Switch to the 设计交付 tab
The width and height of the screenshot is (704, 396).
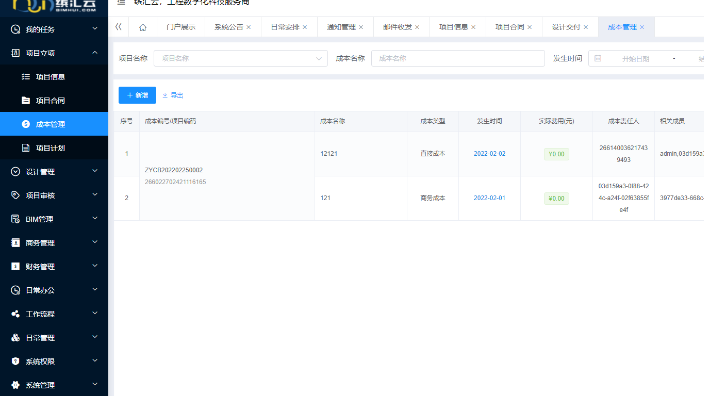tap(566, 27)
